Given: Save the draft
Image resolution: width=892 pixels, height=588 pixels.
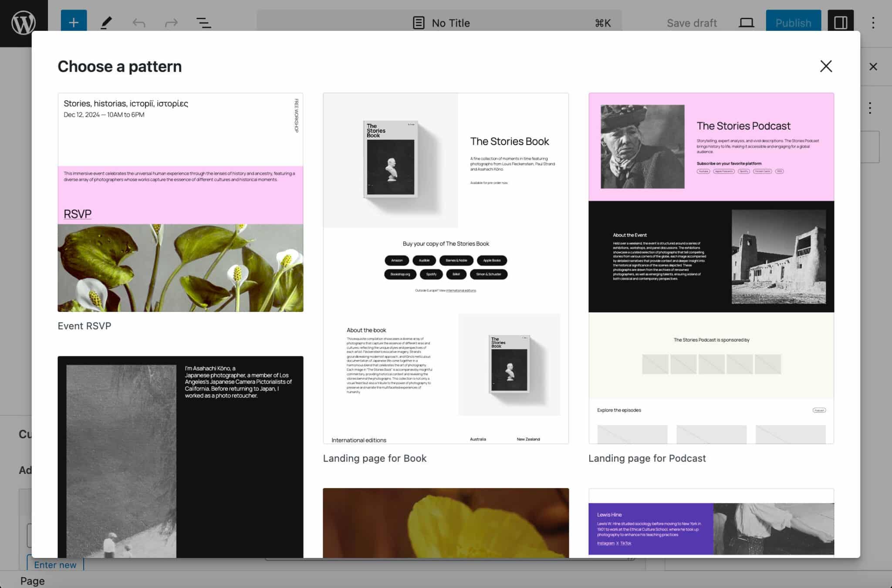Looking at the screenshot, I should pos(692,23).
